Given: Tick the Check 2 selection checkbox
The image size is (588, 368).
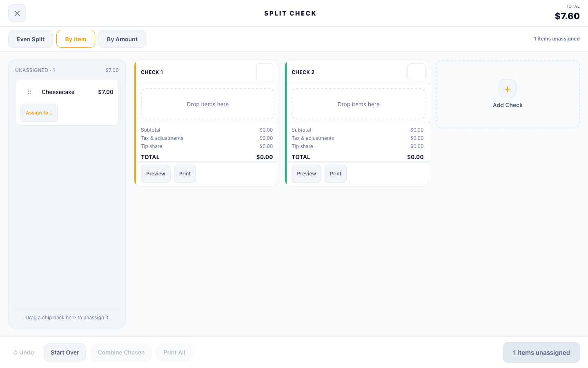Looking at the screenshot, I should pos(416,72).
